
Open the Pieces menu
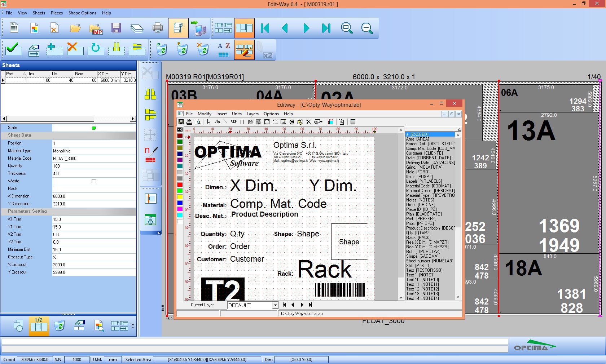point(57,13)
